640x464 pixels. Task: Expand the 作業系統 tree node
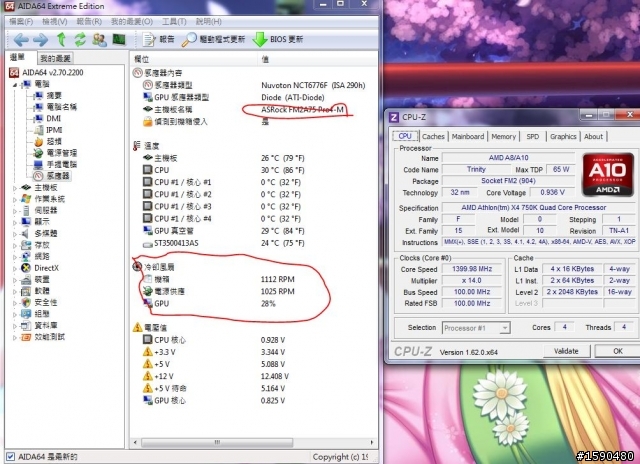point(15,200)
